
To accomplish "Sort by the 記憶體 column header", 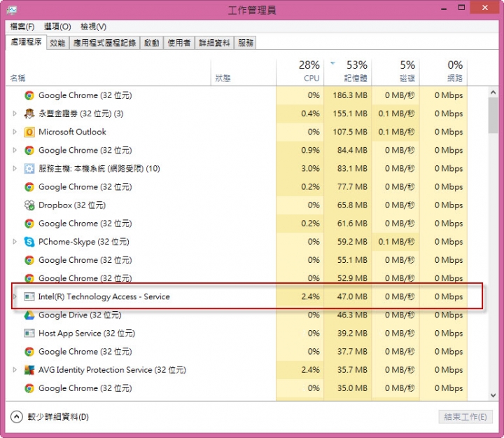I will (x=348, y=72).
